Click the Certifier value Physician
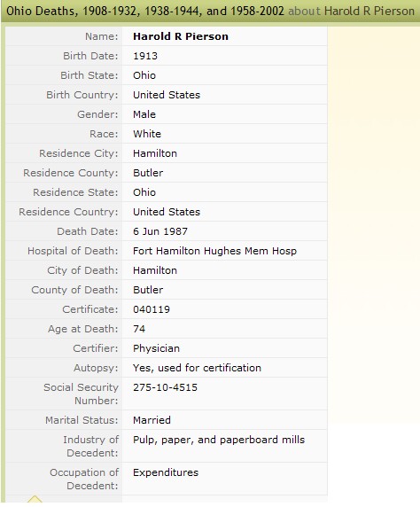Viewport: 420px width, 507px height. coord(156,348)
